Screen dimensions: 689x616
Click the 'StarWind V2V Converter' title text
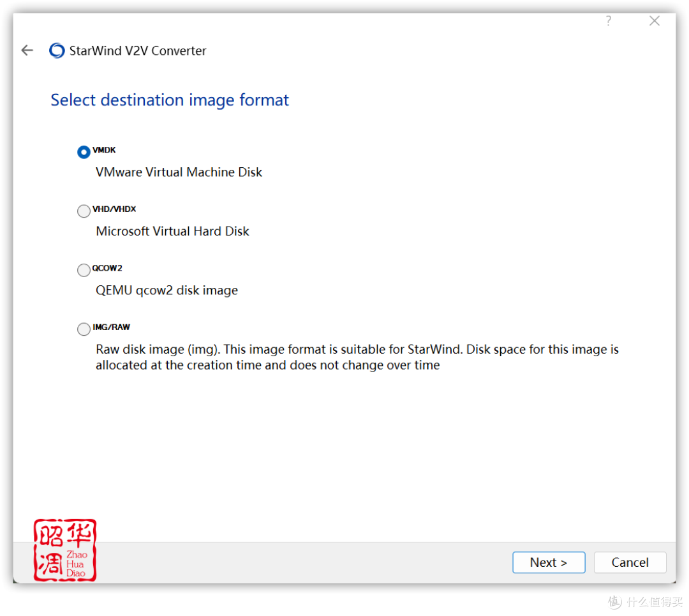pos(138,51)
